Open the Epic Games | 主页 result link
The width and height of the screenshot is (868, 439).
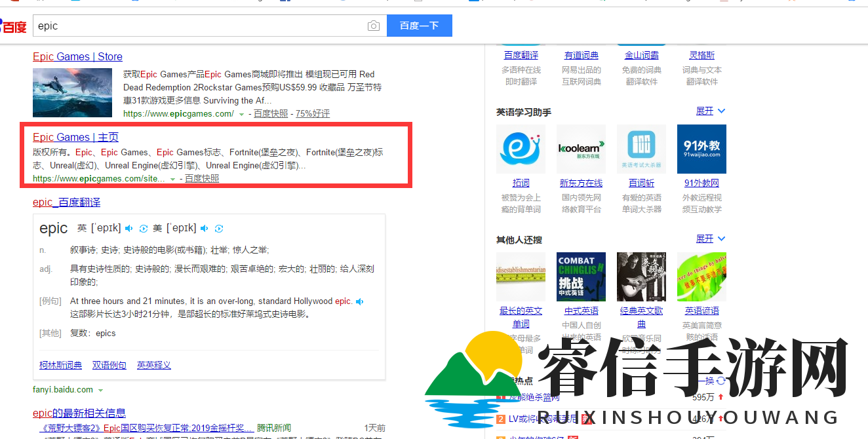click(75, 137)
